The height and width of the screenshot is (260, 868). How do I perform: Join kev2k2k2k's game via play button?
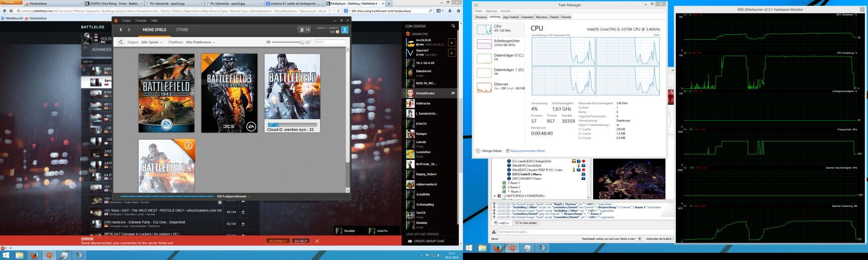tap(452, 42)
